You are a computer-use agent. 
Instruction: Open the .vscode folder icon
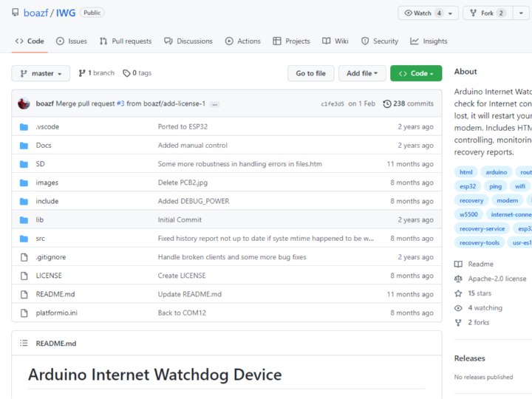tap(24, 127)
